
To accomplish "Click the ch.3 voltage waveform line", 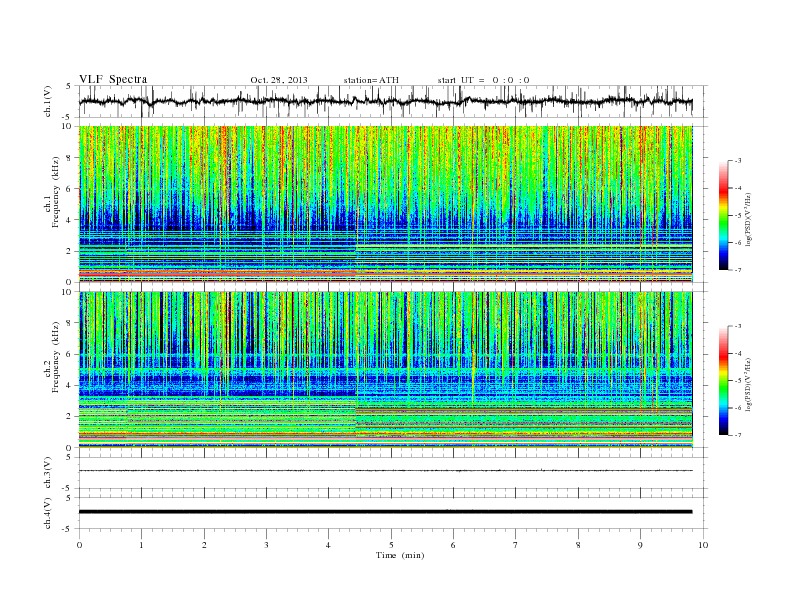I will tap(385, 471).
